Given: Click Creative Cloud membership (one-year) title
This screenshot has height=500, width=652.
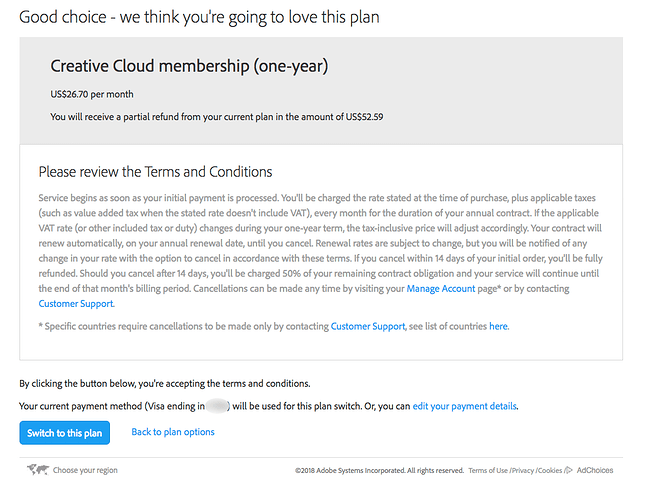Looking at the screenshot, I should [x=189, y=66].
